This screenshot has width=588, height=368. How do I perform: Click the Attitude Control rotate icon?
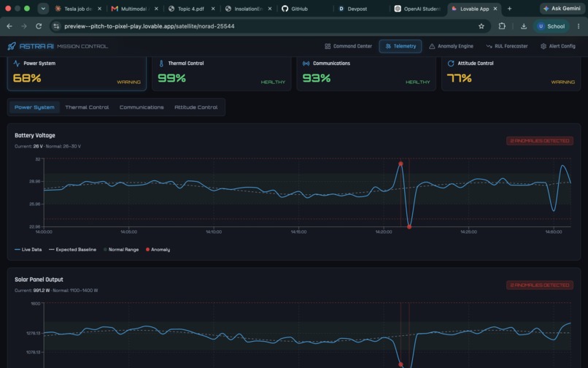pos(451,64)
